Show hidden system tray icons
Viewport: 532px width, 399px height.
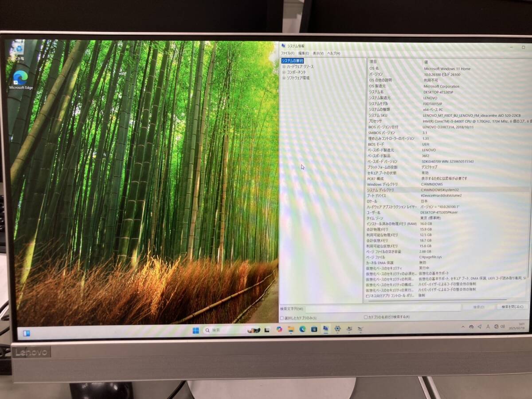point(463,327)
